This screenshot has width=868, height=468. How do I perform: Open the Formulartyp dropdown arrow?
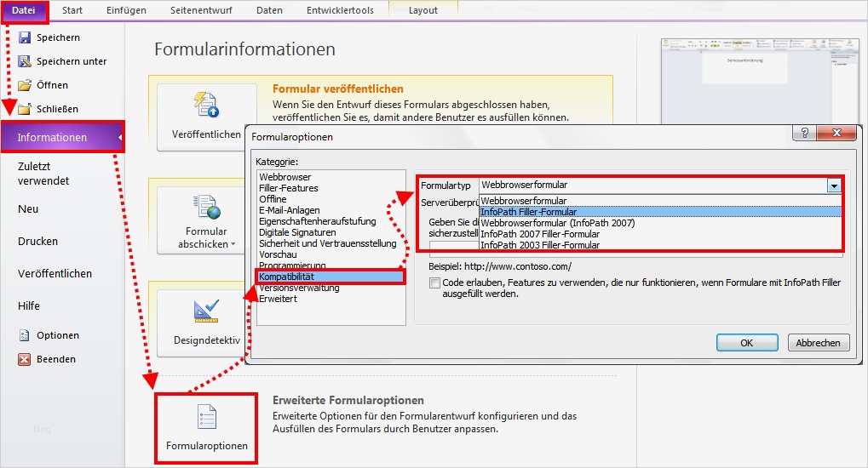click(834, 185)
